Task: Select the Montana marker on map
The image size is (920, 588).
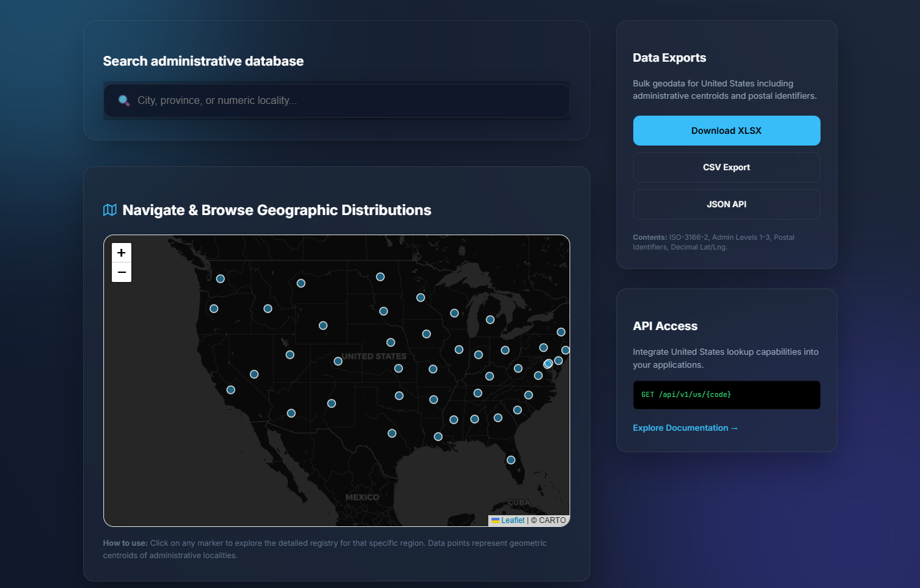Action: (x=301, y=283)
